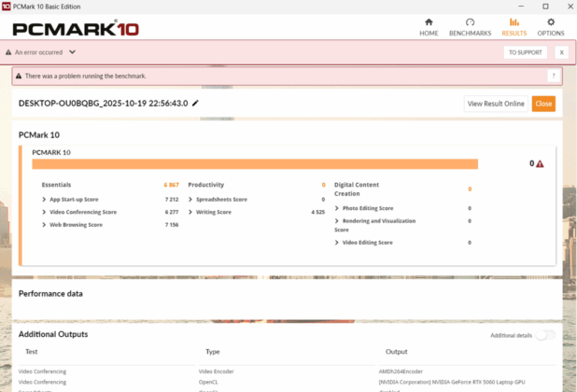Click the edit pencil next to result name
This screenshot has width=577, height=392.
(x=195, y=103)
